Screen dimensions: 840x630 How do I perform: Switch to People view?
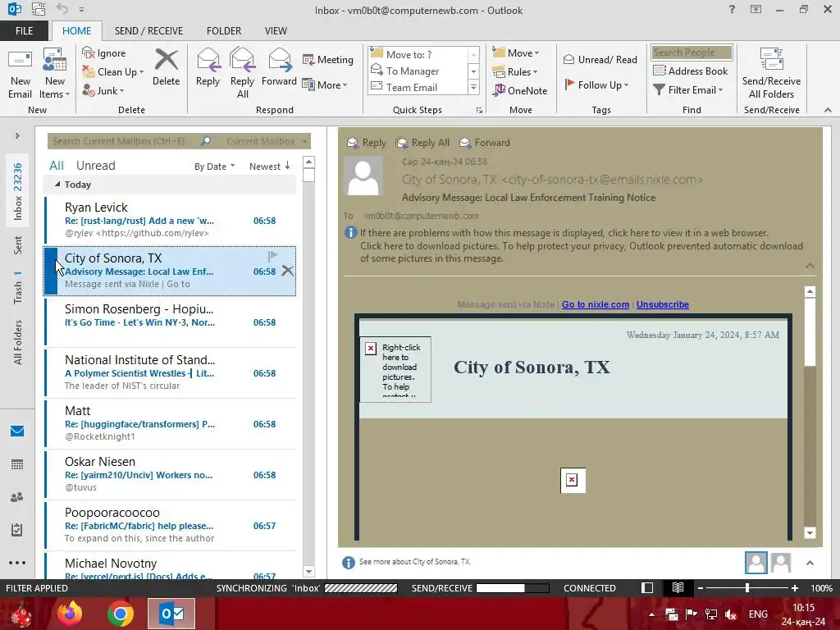[17, 497]
